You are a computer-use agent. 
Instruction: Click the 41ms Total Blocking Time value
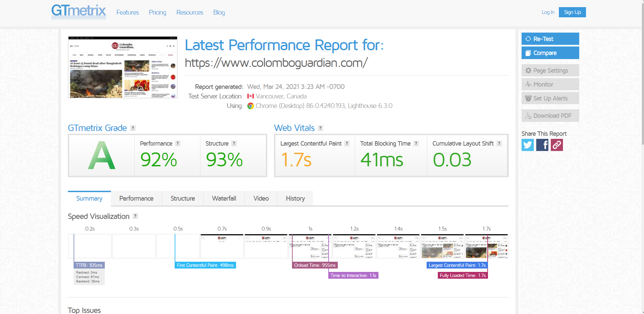click(382, 160)
